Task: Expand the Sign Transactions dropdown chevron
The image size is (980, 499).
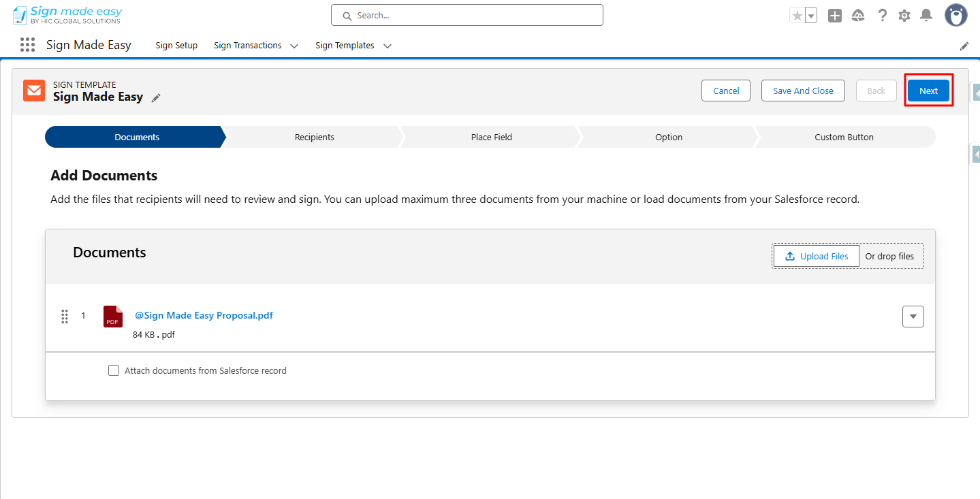Action: pos(294,46)
